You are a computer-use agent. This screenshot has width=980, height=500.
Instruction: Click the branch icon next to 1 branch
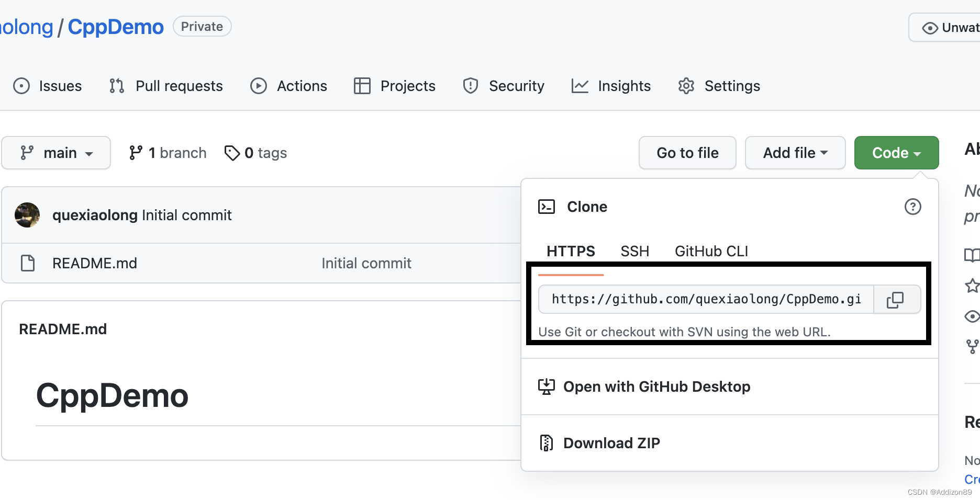tap(136, 153)
